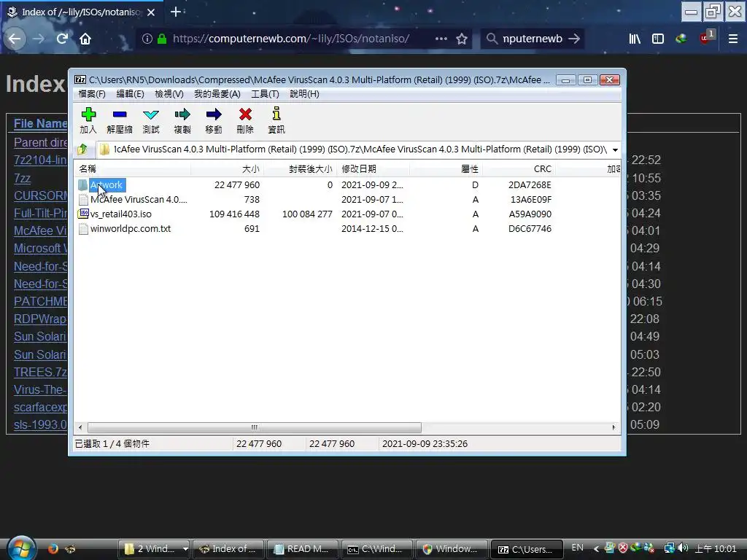This screenshot has width=747, height=560.
Task: Select winworldpc.com.txt file name
Action: point(131,228)
